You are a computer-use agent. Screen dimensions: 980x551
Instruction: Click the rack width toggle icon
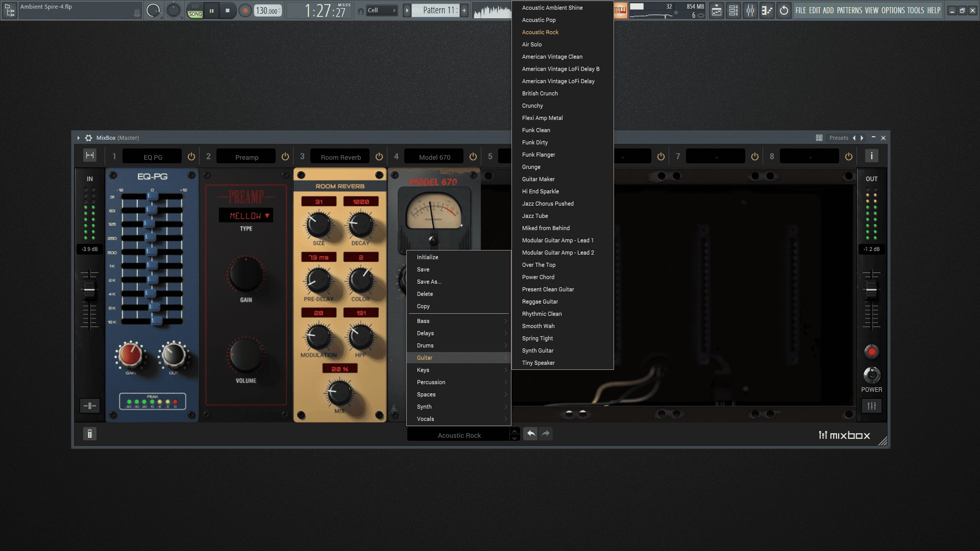point(90,156)
